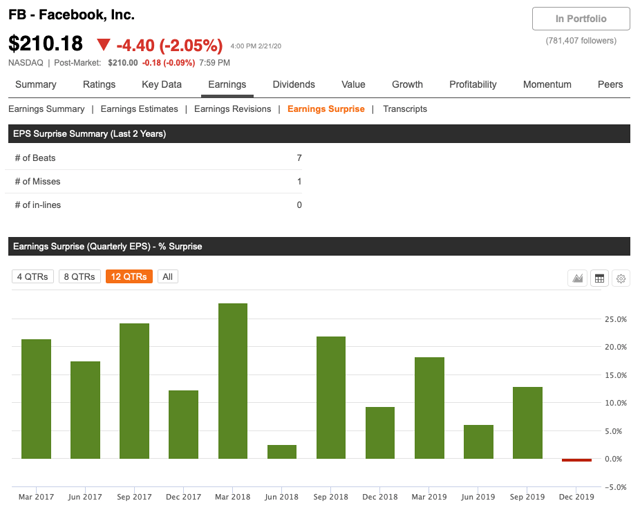Click the Dec 2018 surprise bar

pos(380,433)
